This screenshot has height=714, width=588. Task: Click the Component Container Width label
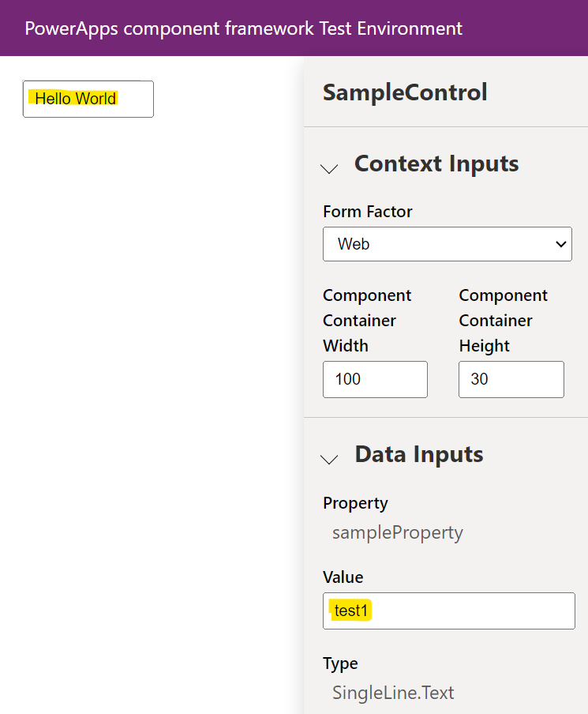367,320
